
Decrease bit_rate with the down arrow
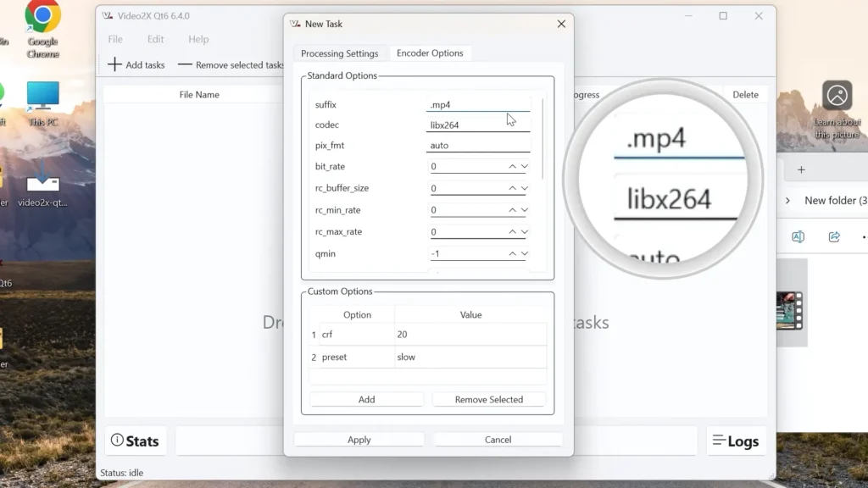[524, 167]
